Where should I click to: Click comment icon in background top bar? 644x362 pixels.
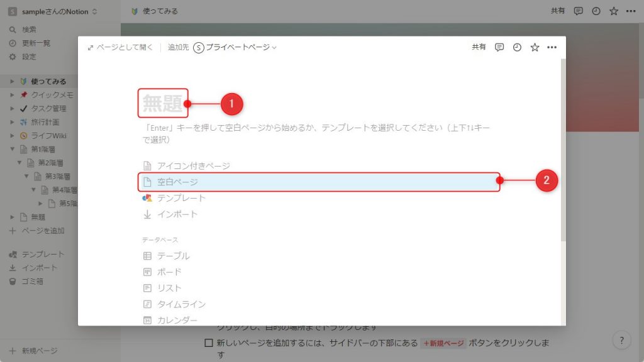[579, 11]
